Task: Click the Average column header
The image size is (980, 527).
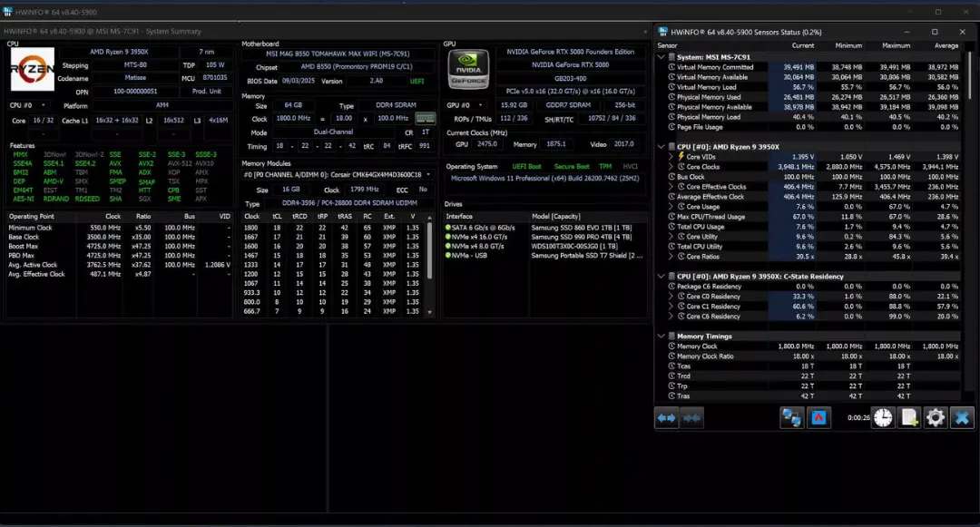Action: [946, 45]
